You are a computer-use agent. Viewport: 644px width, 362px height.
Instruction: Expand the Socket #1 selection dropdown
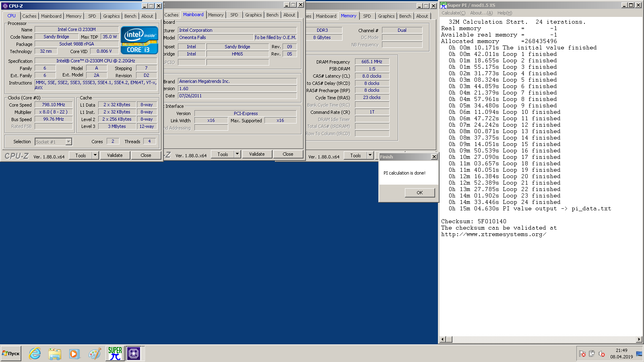click(68, 142)
